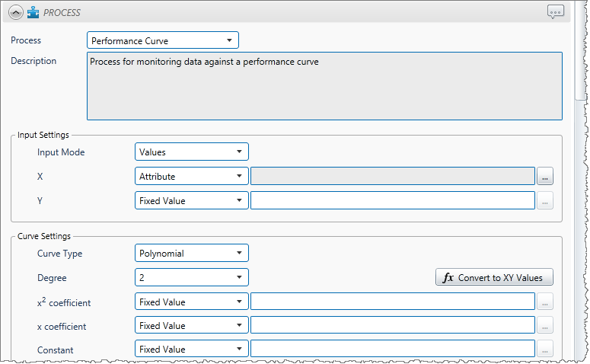Browse for X attribute with ellipsis button
The height and width of the screenshot is (364, 590).
point(545,177)
